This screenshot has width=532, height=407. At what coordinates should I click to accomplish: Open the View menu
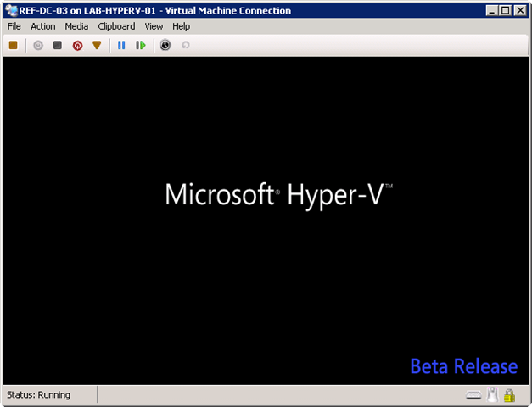coord(154,26)
